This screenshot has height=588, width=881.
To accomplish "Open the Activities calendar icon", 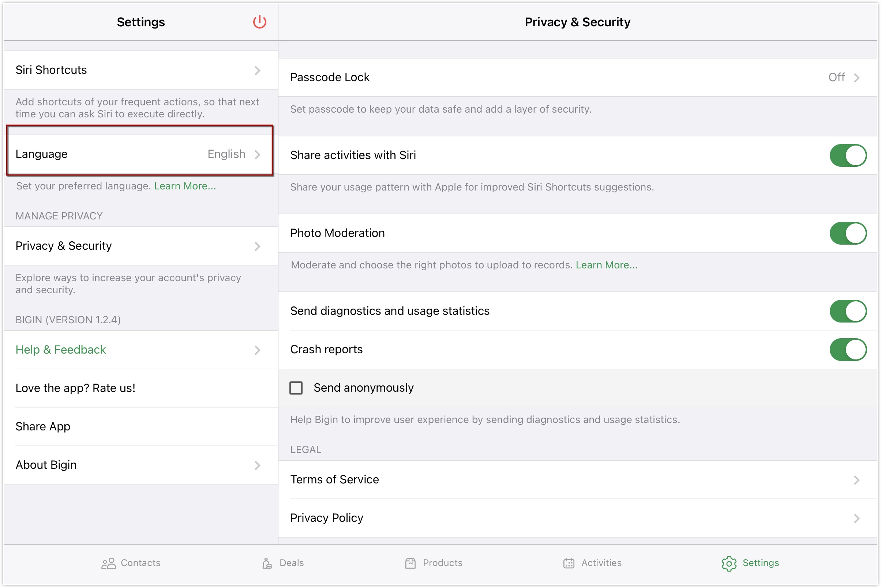I will (569, 563).
